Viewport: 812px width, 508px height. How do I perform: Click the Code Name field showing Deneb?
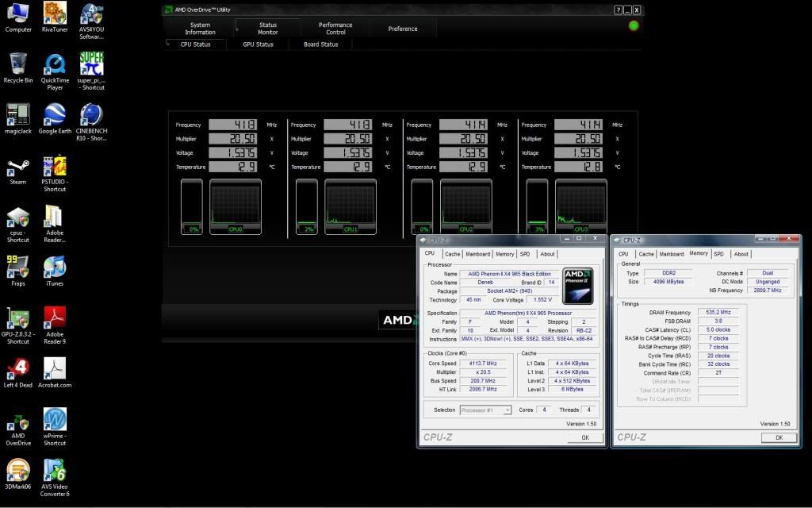pos(485,283)
